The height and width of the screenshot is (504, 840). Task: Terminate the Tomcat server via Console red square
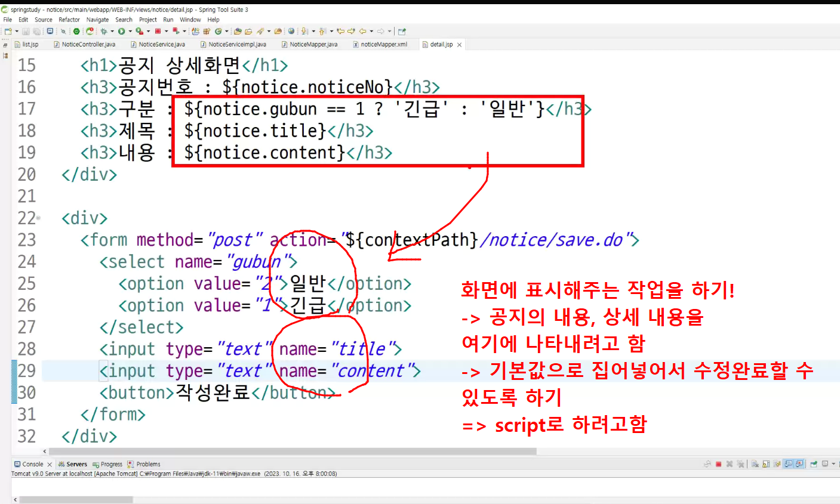718,464
